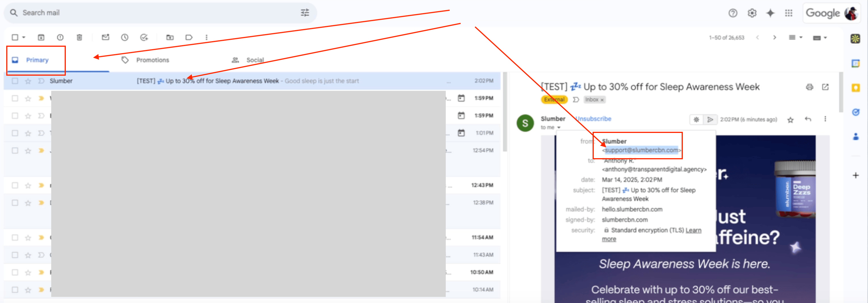
Task: Star the Slumber email in list
Action: tap(28, 81)
